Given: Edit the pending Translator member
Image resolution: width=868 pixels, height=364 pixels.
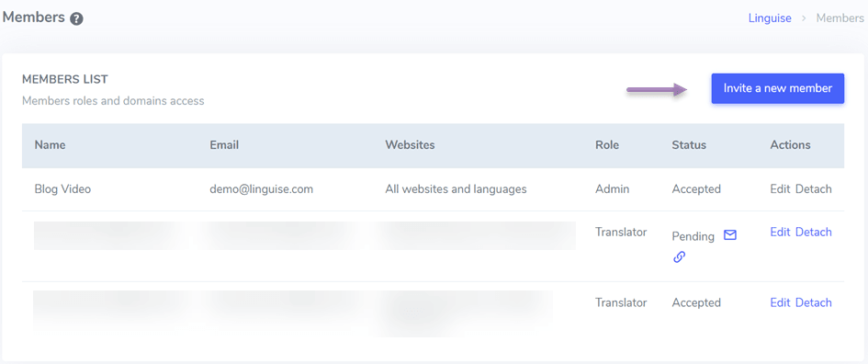Looking at the screenshot, I should tap(780, 233).
